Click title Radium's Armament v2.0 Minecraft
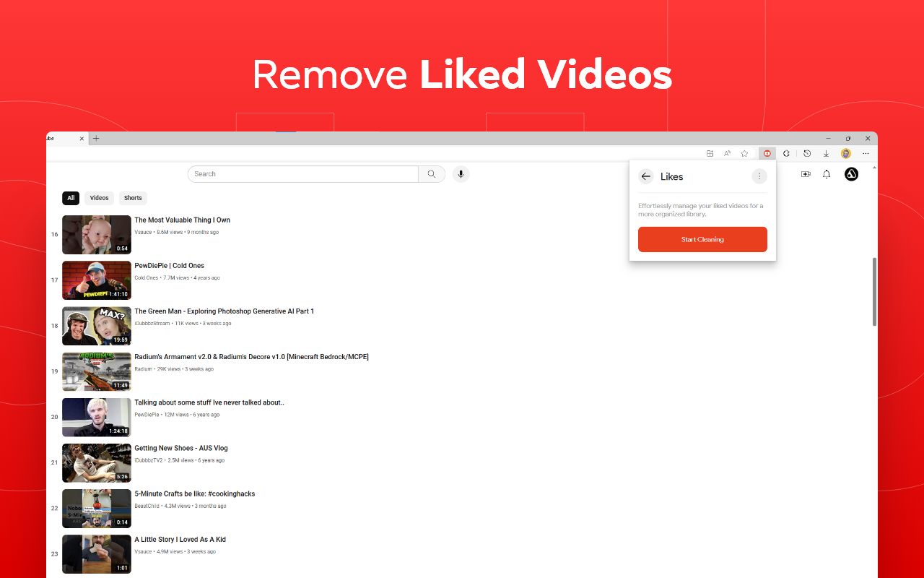This screenshot has height=578, width=924. 252,357
